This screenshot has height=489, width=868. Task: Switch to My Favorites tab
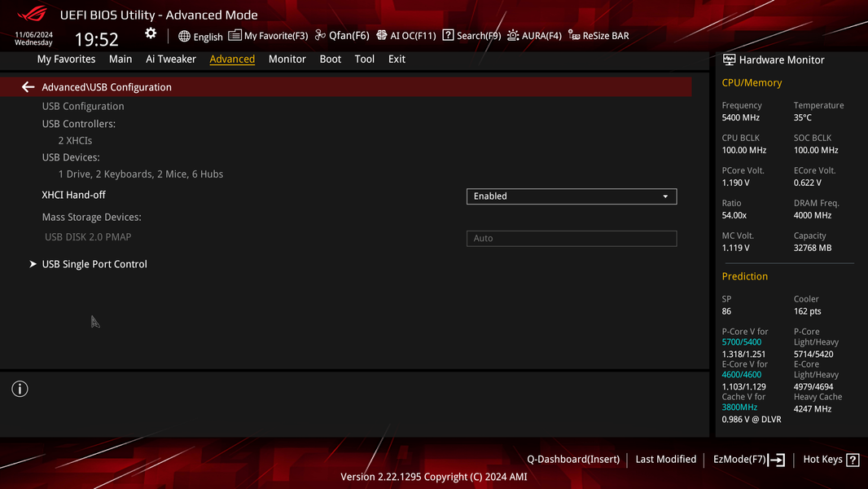pyautogui.click(x=66, y=59)
